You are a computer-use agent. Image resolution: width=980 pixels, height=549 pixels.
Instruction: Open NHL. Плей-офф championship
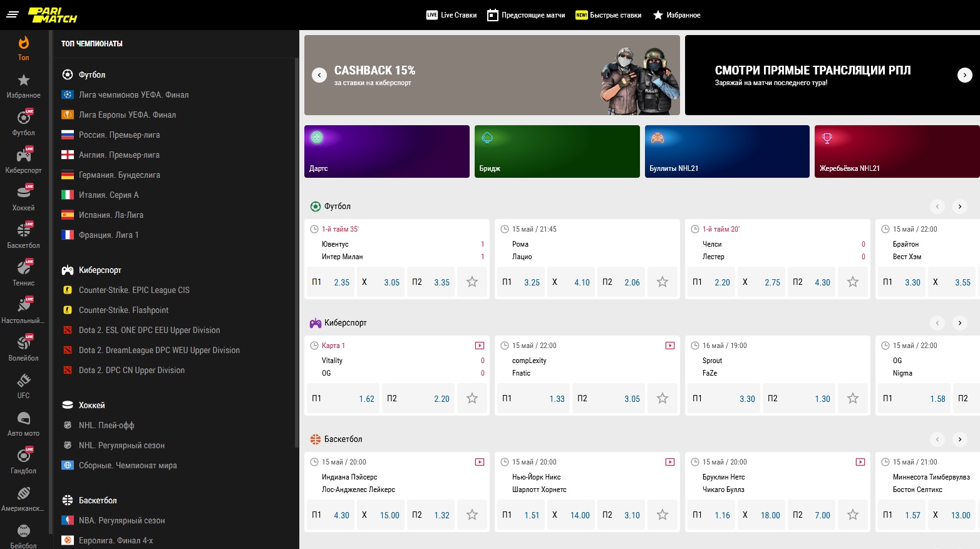point(98,426)
